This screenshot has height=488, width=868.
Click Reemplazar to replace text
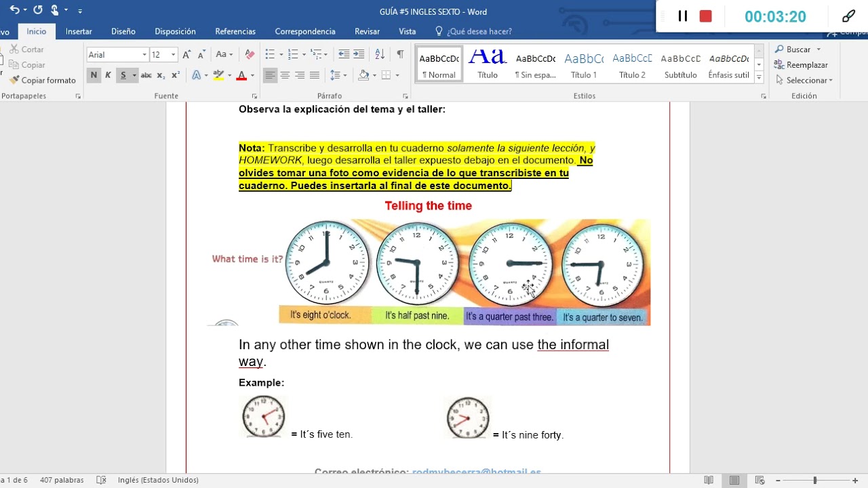tap(802, 65)
